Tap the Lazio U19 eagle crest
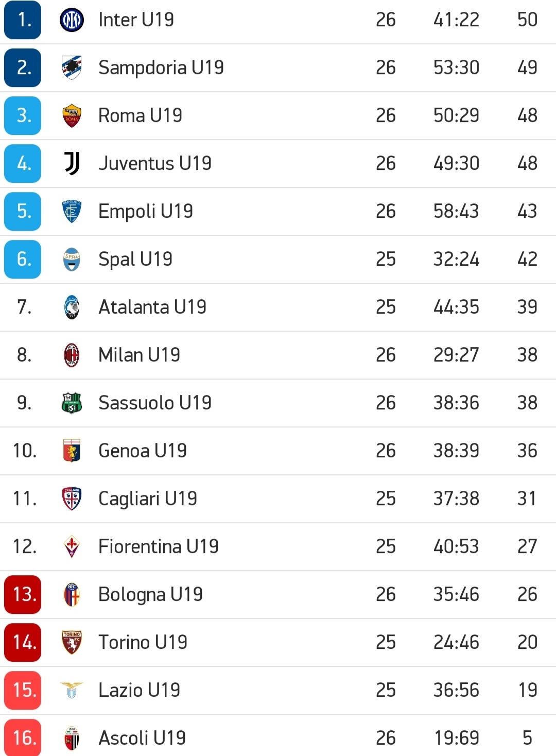The height and width of the screenshot is (756, 556). [x=72, y=691]
